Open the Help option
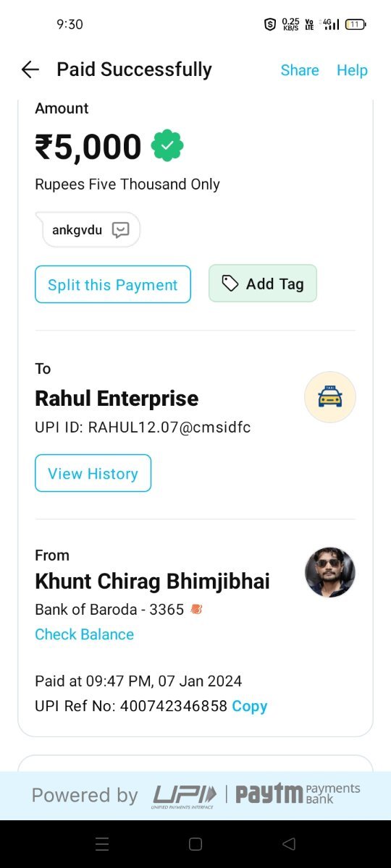This screenshot has height=868, width=391. click(352, 70)
